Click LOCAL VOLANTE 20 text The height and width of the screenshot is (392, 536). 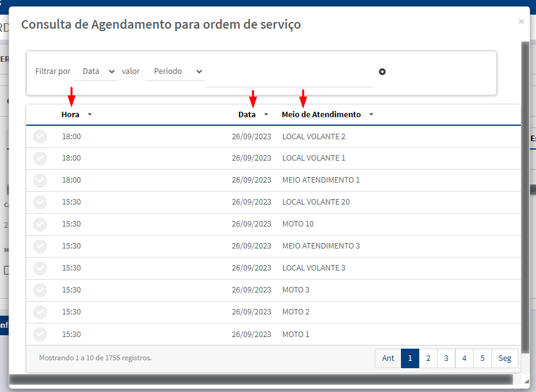(x=316, y=202)
